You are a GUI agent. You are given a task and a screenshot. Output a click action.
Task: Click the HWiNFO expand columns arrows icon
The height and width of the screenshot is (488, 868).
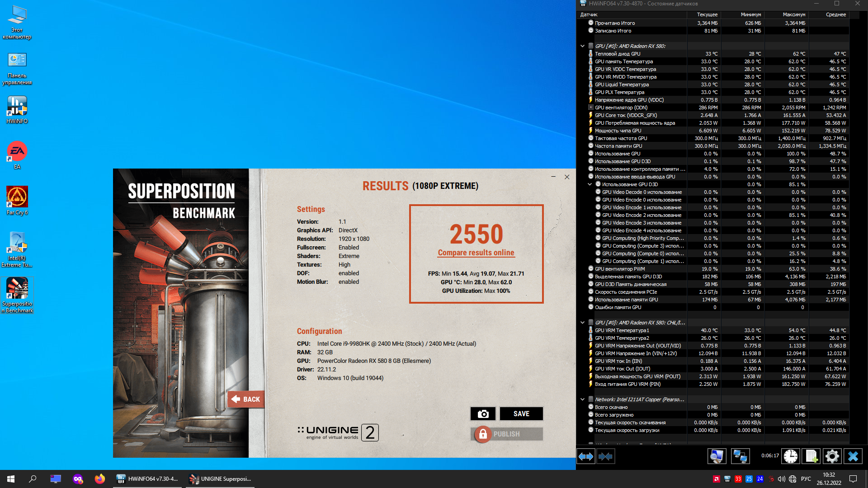tap(586, 456)
